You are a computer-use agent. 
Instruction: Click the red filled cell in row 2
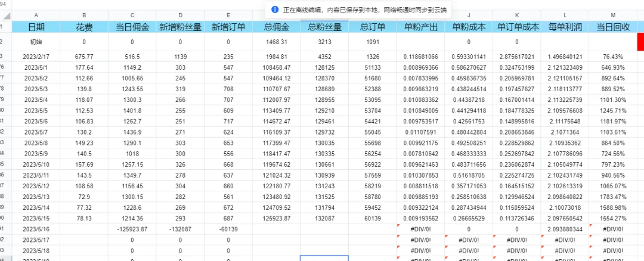(640, 42)
